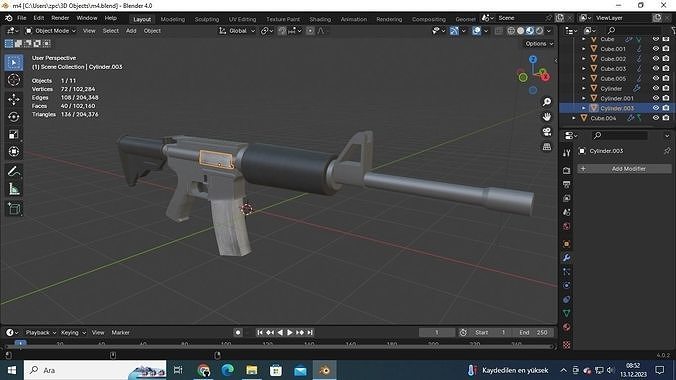Switch to the UV Editing workspace tab

242,19
